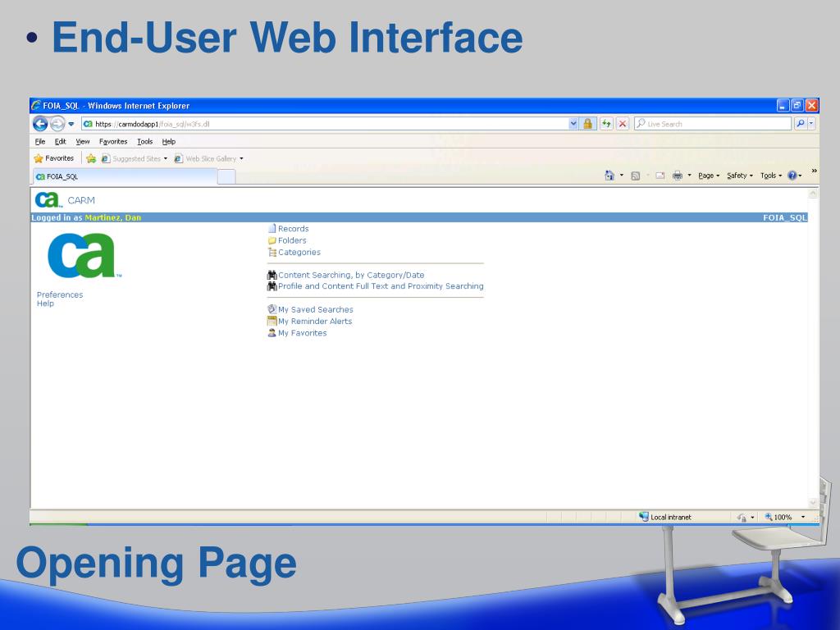
Task: Click the My Favorites person icon
Action: coord(272,333)
